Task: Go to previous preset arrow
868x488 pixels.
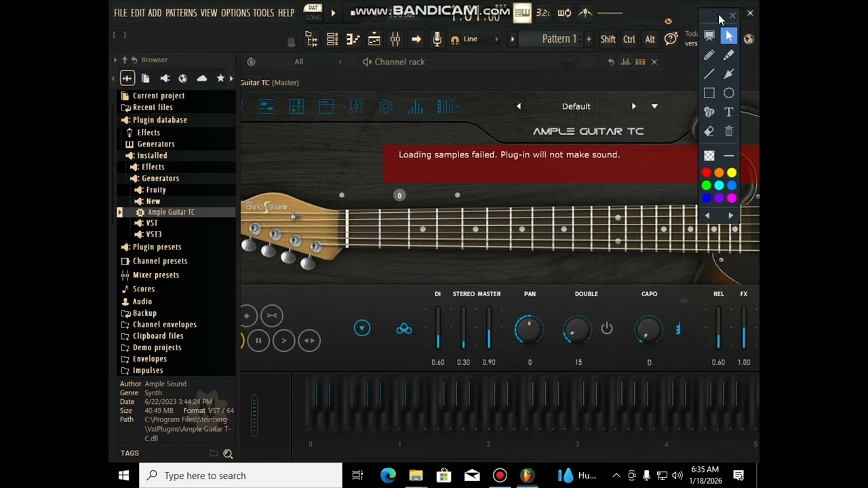Action: pyautogui.click(x=519, y=106)
